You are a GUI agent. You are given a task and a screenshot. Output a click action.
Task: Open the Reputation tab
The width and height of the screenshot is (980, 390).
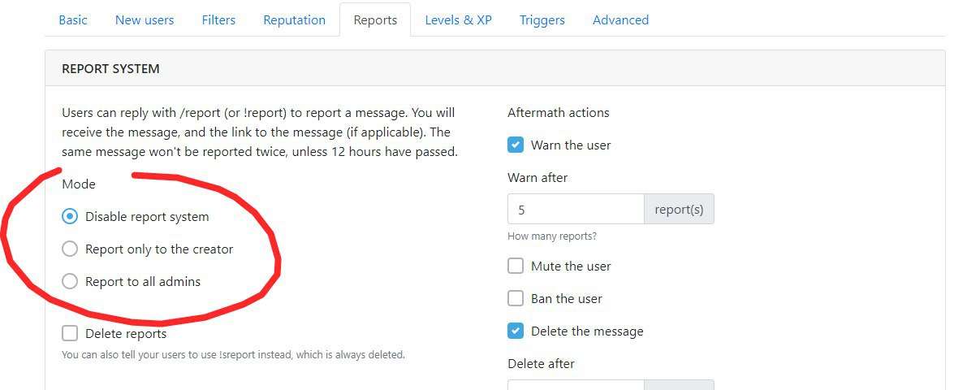point(294,19)
